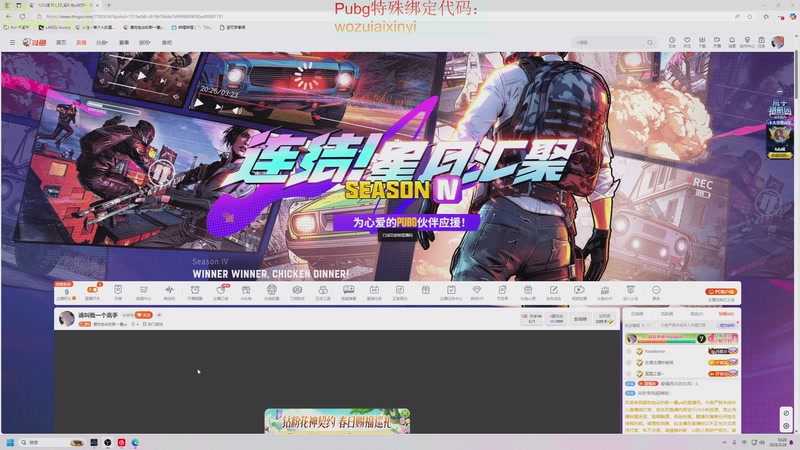Open the 首页 nav item
This screenshot has height=450, width=800.
coord(61,42)
